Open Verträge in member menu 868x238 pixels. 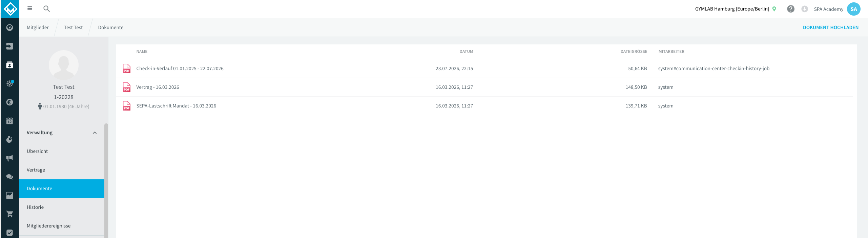click(62, 170)
